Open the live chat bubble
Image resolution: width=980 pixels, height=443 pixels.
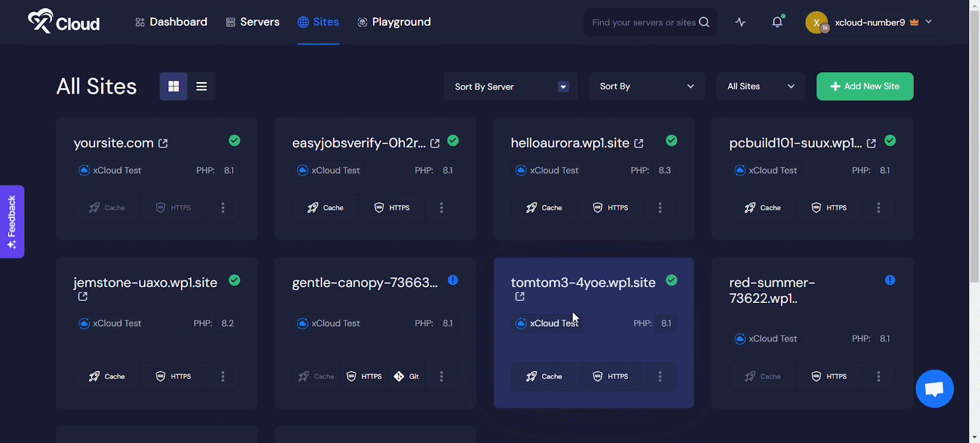935,389
